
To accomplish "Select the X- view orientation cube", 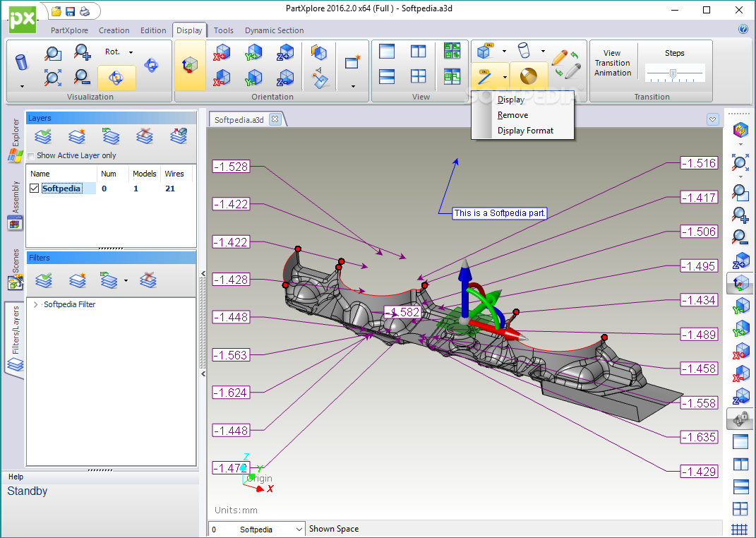I will coord(222,78).
